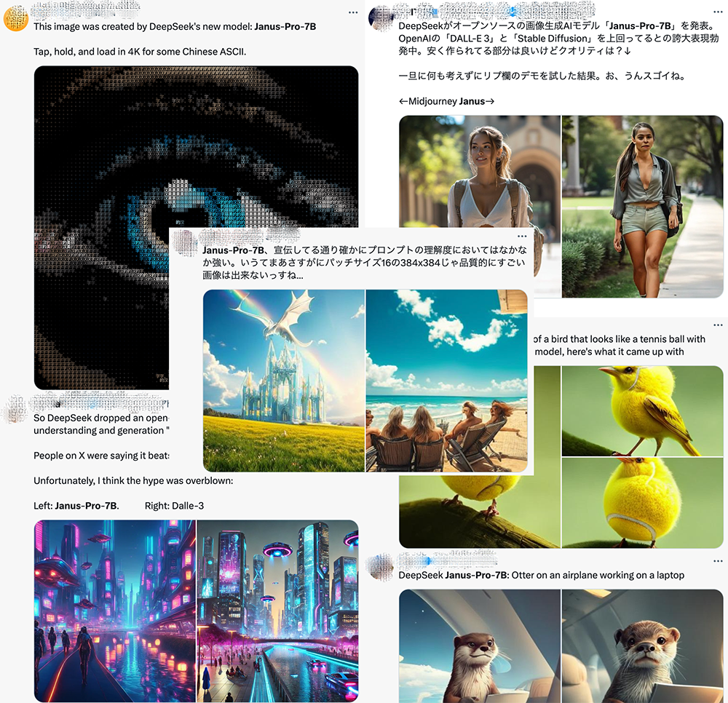The height and width of the screenshot is (703, 728).
Task: Open more options on ASCII eye tweet
Action: (x=353, y=12)
